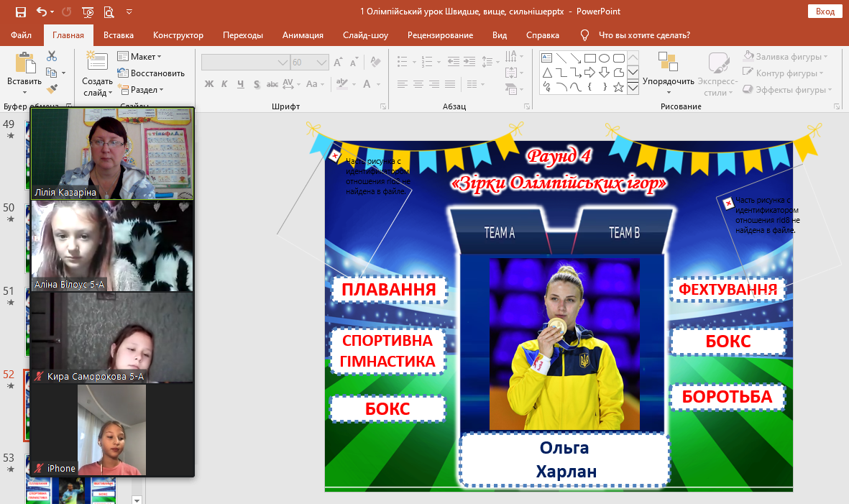This screenshot has height=504, width=849.
Task: Open Контур фигуры outline dropdown
Action: point(783,73)
